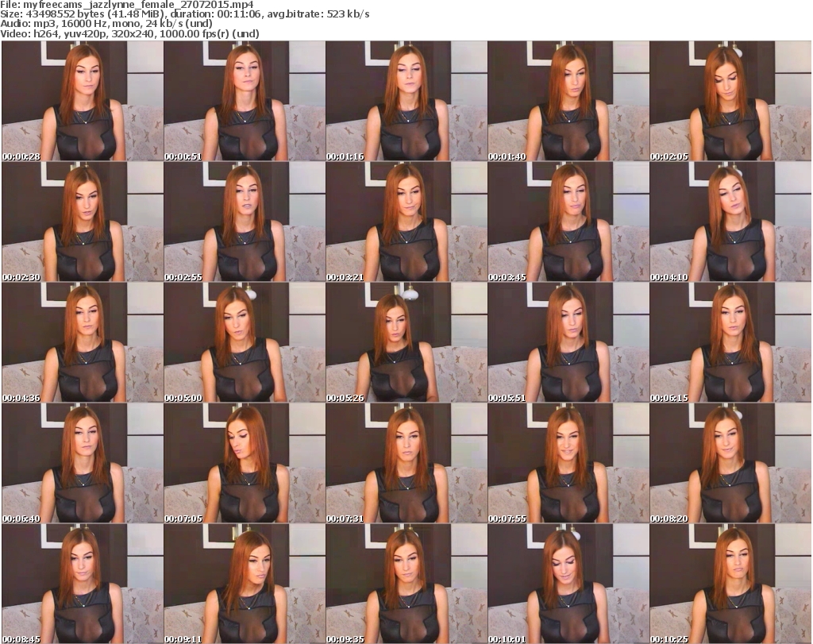Click the thumbnail marked 00:09:11

pos(245,584)
